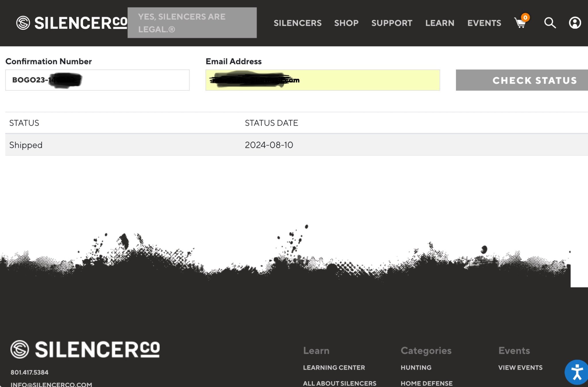
Task: Open the Learning Center footer link
Action: pos(334,367)
